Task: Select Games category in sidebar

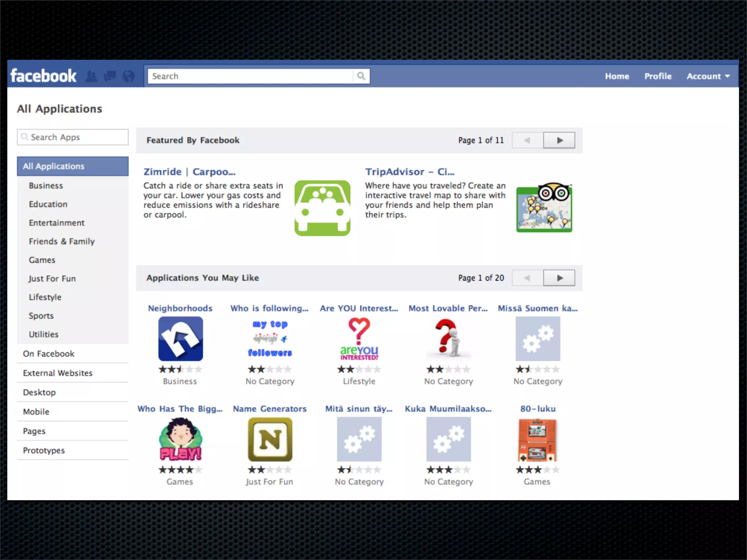Action: click(42, 260)
